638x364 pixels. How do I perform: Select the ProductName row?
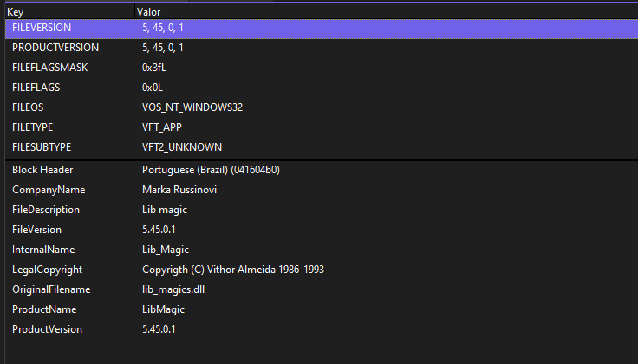tap(44, 309)
